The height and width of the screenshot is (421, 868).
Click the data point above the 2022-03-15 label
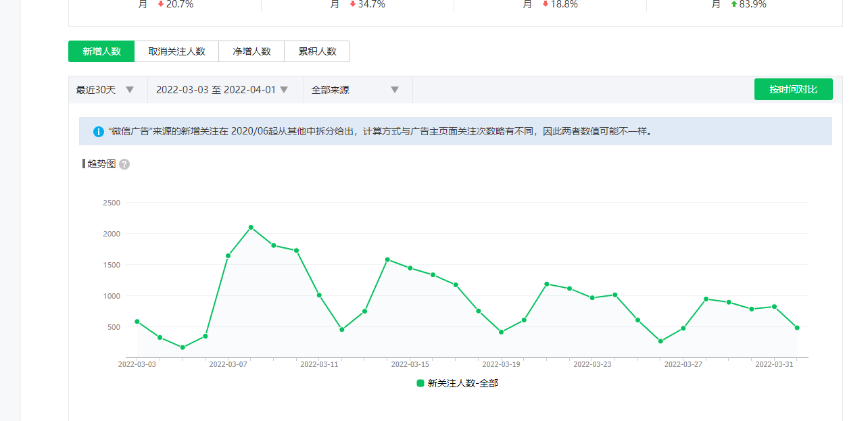410,268
